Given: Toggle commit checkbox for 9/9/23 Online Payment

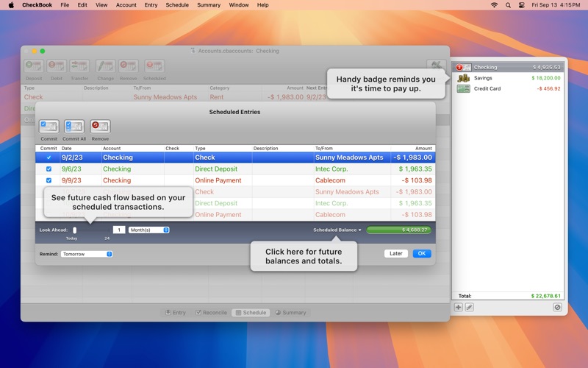Looking at the screenshot, I should point(49,180).
